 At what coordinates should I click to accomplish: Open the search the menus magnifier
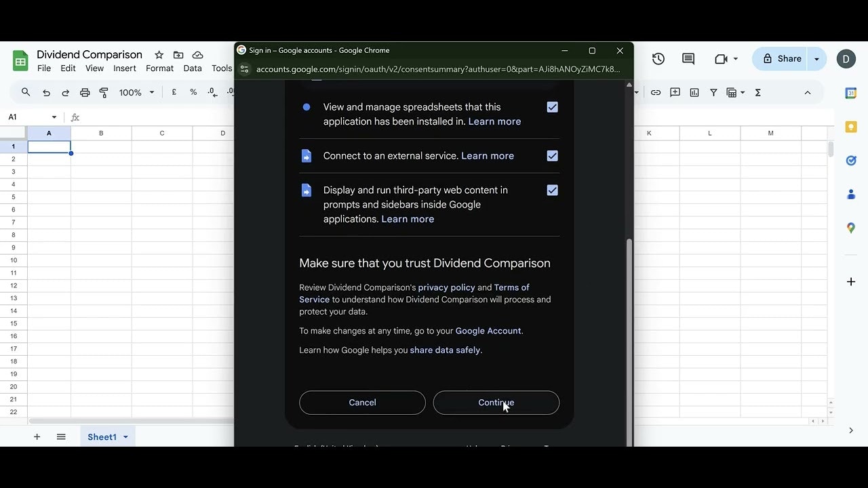click(26, 92)
